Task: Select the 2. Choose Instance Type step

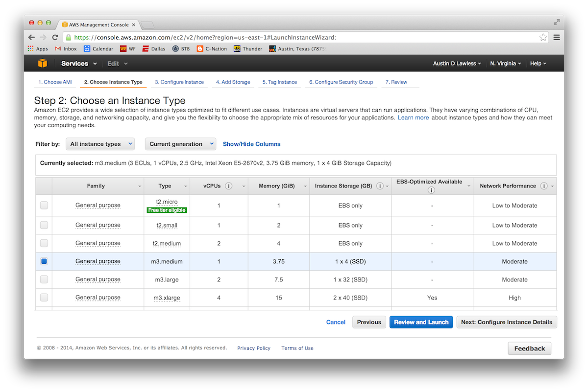Action: click(x=113, y=82)
